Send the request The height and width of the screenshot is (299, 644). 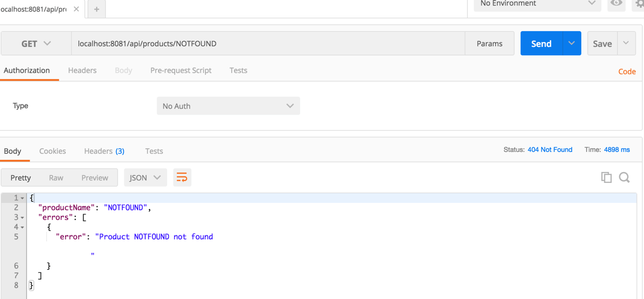[x=541, y=44]
